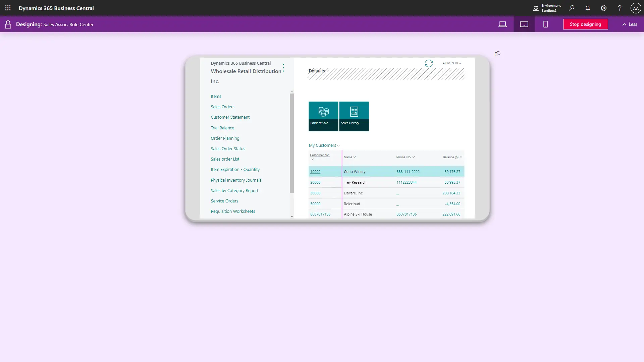Switch preview to desktop display mode

click(502, 24)
